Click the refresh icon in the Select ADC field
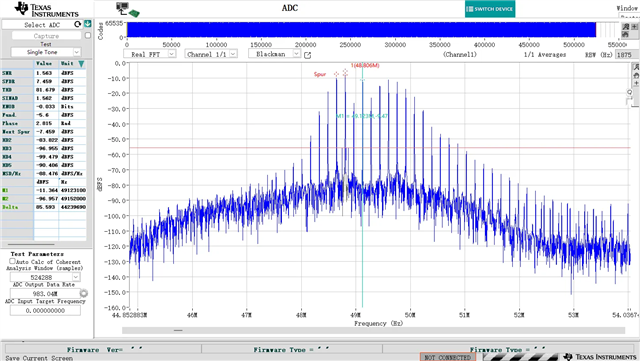This screenshot has height=361, width=640. coord(77,25)
